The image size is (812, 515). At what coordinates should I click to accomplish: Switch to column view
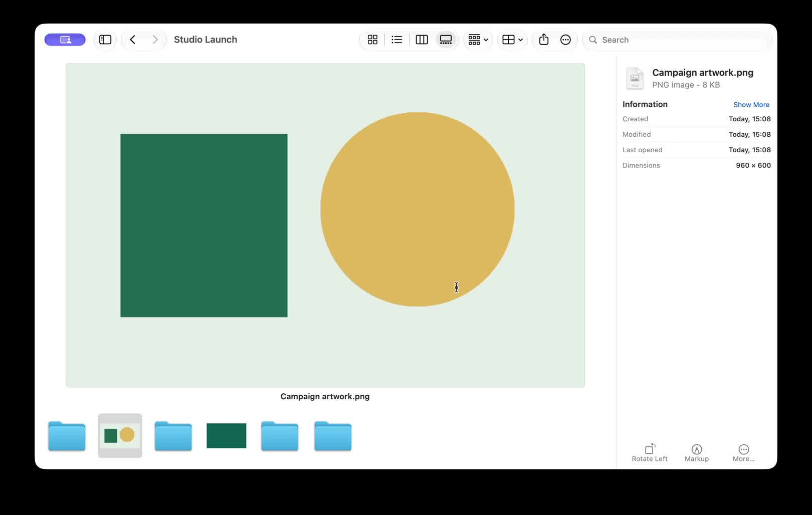pos(422,40)
